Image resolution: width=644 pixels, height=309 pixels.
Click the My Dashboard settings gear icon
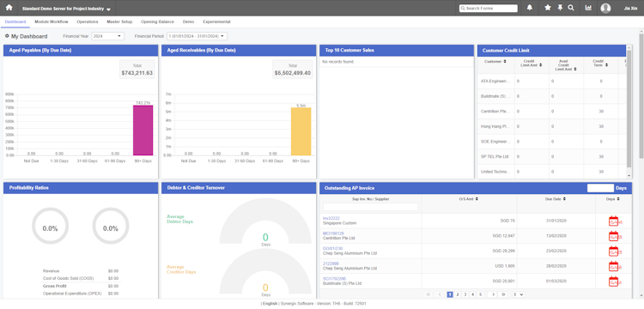pos(7,36)
